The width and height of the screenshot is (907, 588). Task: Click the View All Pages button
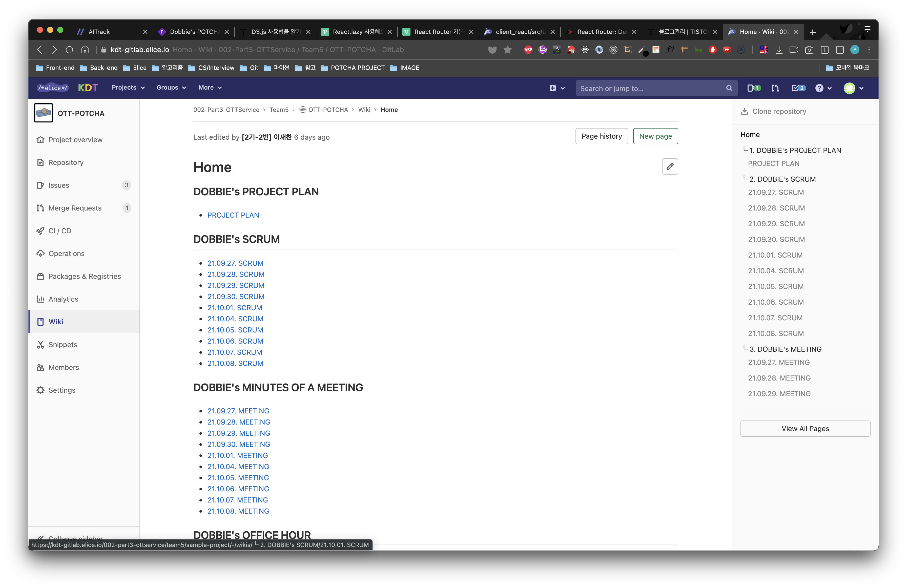coord(805,429)
